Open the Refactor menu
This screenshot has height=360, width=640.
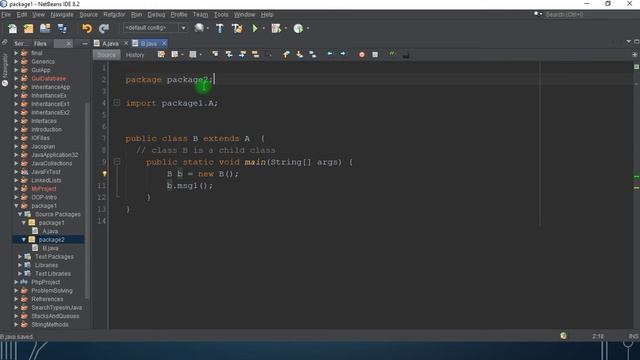(114, 14)
